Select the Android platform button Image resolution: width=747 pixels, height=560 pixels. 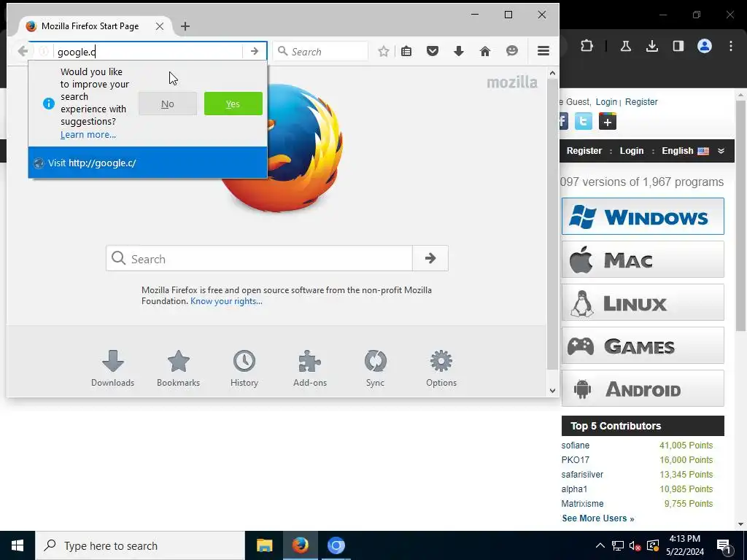coord(643,389)
